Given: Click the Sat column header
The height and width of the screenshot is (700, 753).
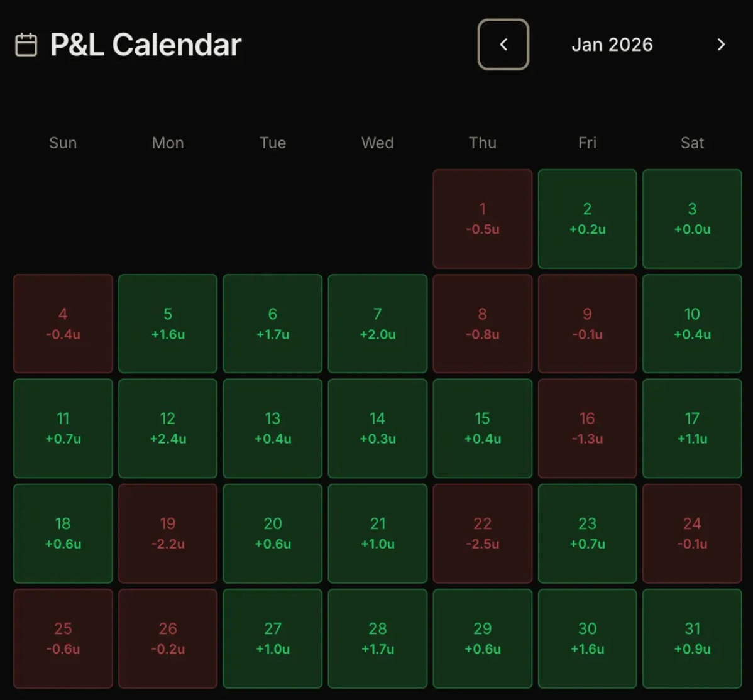Looking at the screenshot, I should pyautogui.click(x=691, y=143).
